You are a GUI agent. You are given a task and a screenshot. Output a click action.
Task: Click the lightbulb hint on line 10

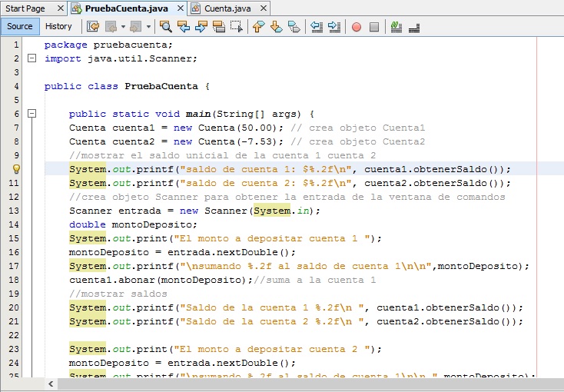[16, 169]
